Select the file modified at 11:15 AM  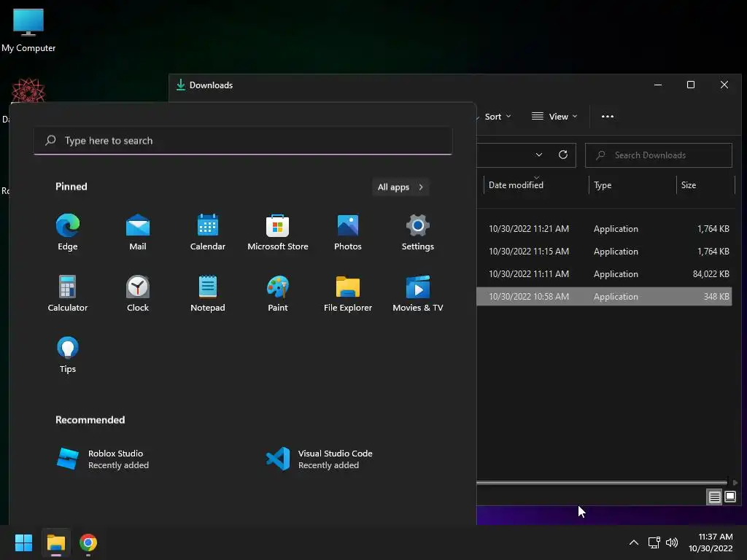(x=604, y=252)
